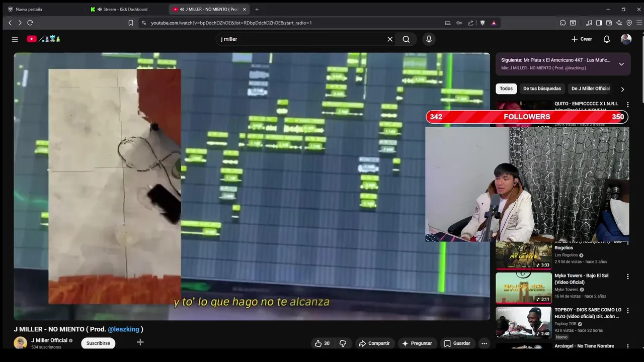Select the De tus búsquedas chip

click(x=542, y=88)
